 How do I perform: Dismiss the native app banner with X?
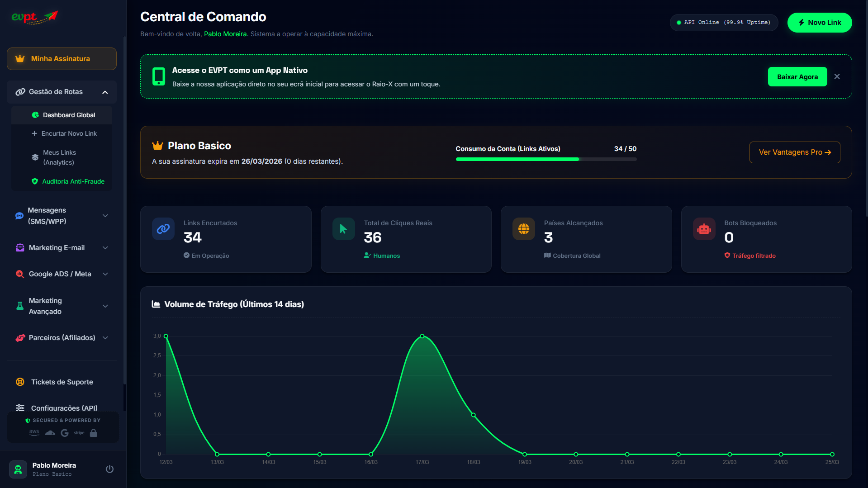click(x=837, y=76)
